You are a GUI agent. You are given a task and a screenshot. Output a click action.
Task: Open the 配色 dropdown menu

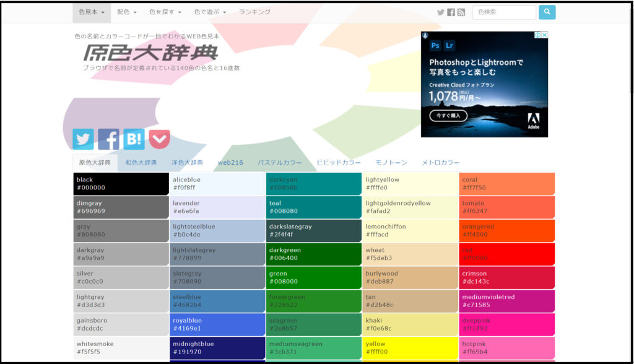coord(127,12)
